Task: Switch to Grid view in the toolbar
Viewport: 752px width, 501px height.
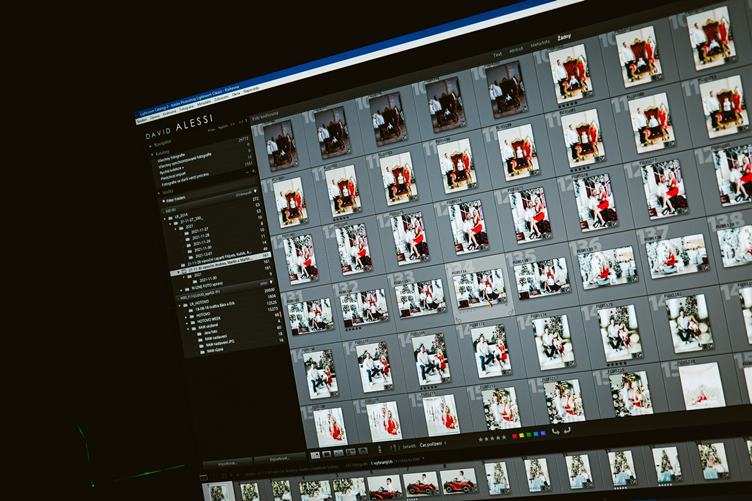Action: point(315,455)
